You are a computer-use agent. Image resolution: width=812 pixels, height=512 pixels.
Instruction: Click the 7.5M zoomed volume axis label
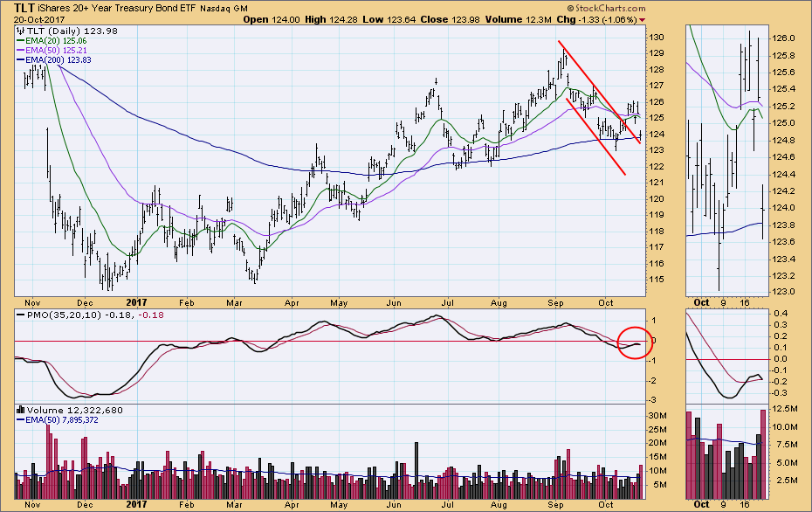pyautogui.click(x=787, y=445)
